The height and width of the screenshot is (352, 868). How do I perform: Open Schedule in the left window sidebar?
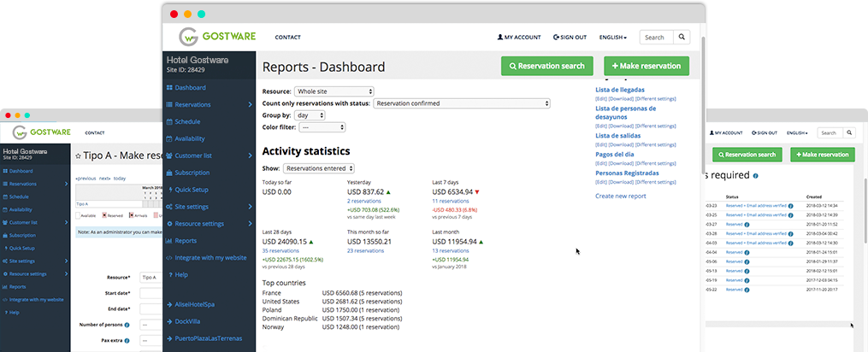point(19,197)
